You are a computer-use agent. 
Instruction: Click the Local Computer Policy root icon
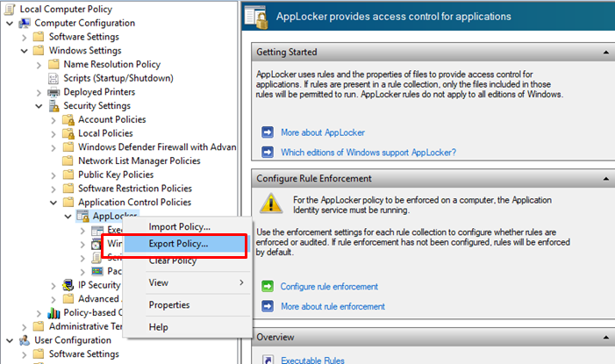pos(9,8)
